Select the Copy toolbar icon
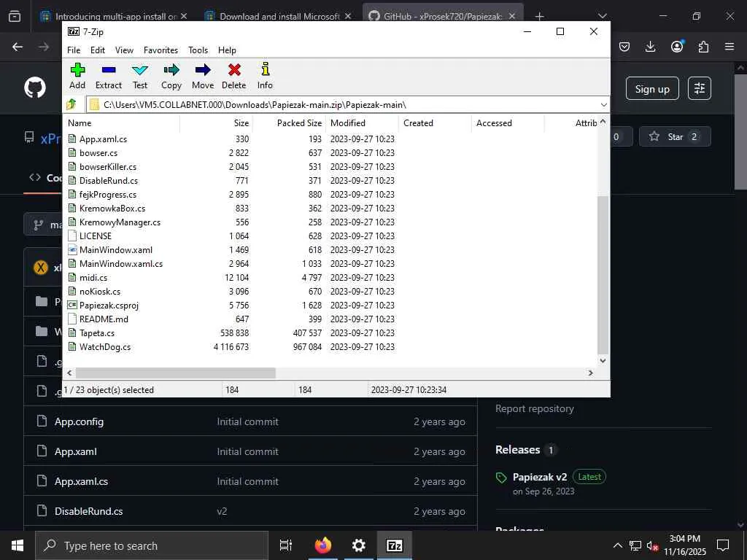The height and width of the screenshot is (560, 747). pyautogui.click(x=171, y=76)
